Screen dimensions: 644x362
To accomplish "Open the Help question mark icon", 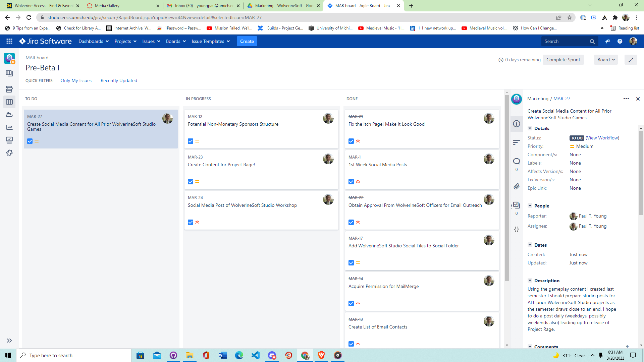I will (620, 41).
